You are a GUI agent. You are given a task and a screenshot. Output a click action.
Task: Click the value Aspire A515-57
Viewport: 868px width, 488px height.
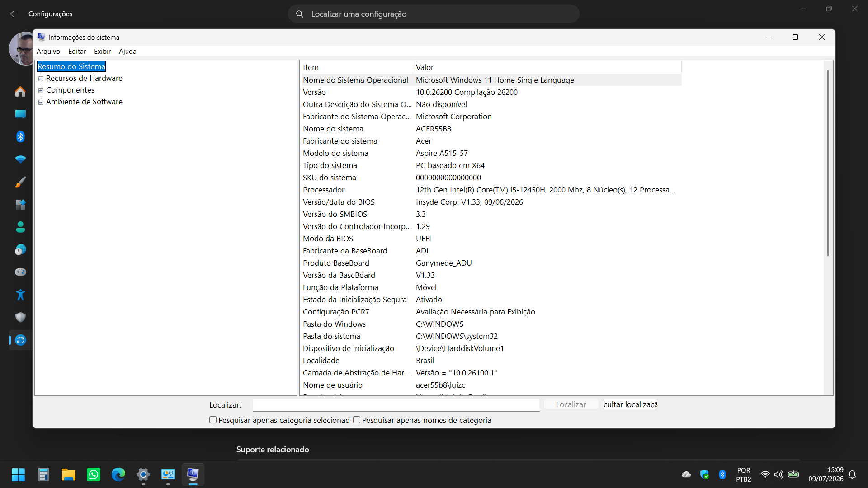442,153
